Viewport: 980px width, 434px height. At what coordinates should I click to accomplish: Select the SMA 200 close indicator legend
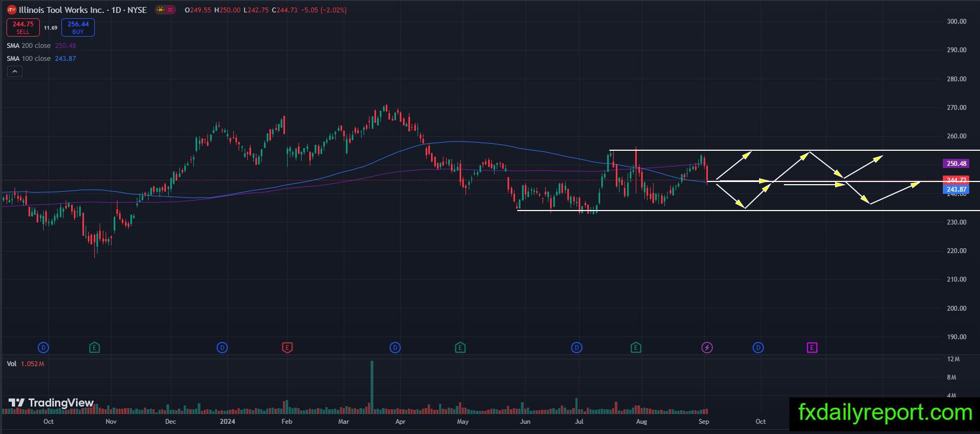pos(41,46)
